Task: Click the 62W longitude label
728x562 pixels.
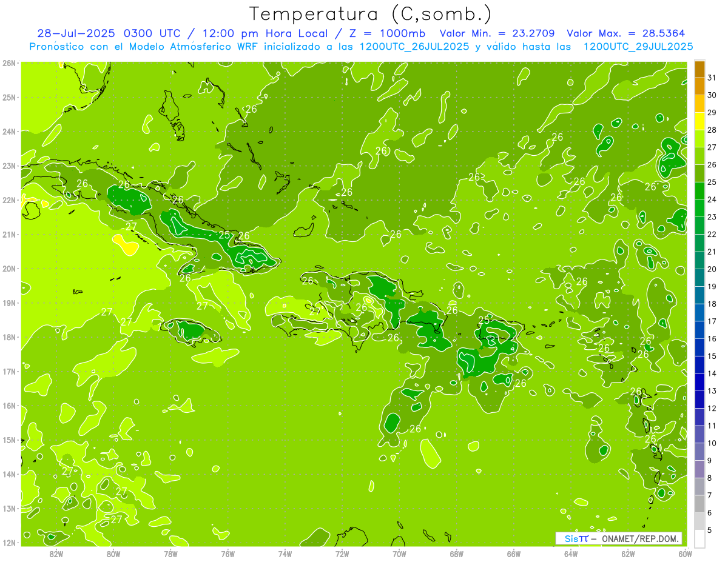Action: point(628,554)
